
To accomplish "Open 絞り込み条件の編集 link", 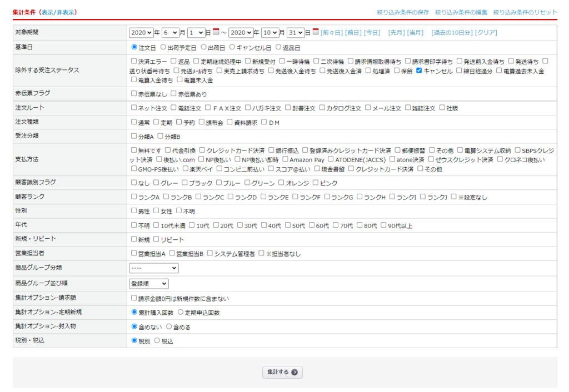I will pyautogui.click(x=461, y=12).
